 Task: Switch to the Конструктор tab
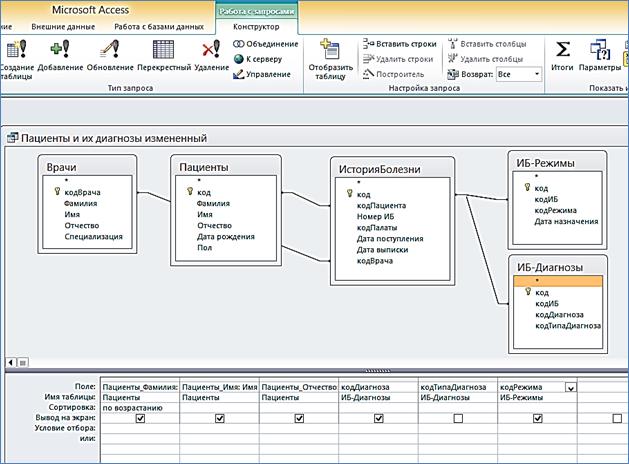[x=256, y=27]
